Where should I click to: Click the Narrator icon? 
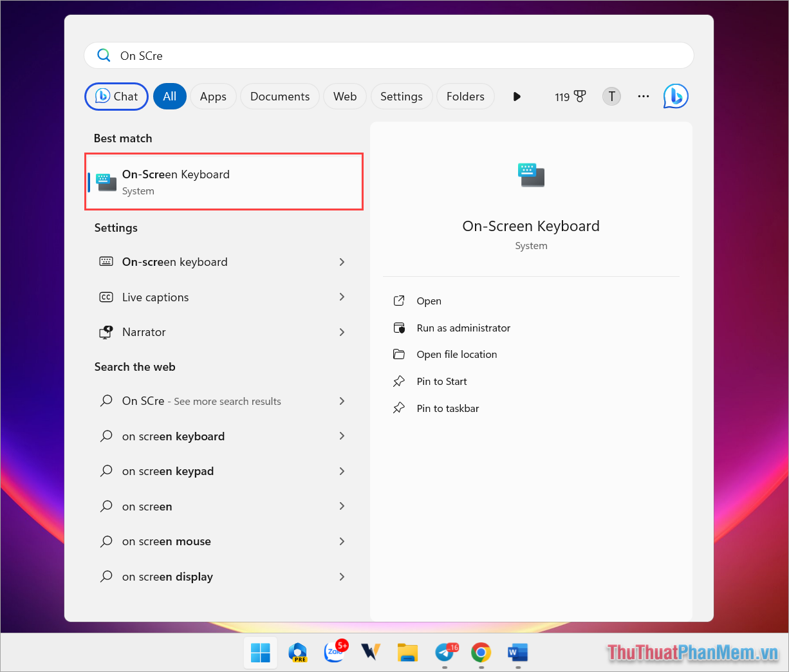click(x=106, y=332)
